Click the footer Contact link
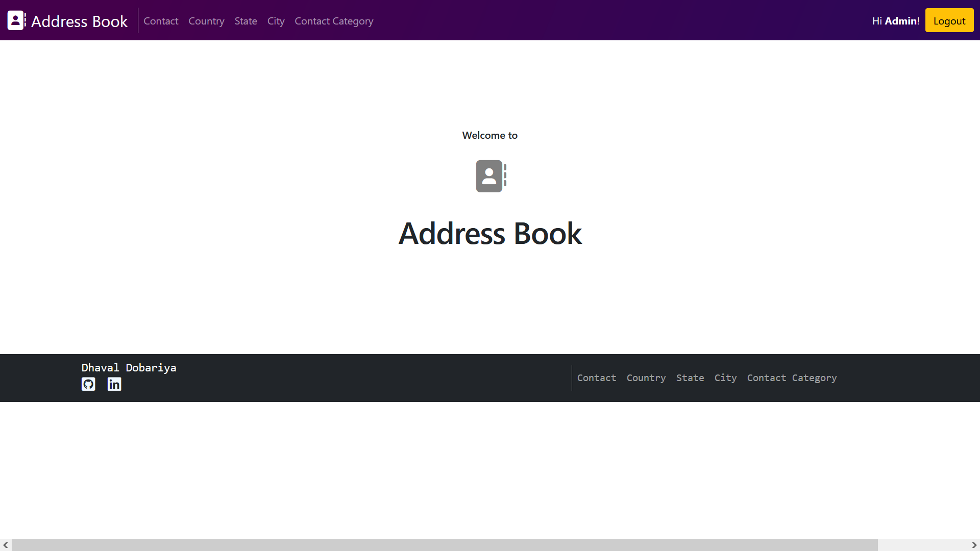The height and width of the screenshot is (551, 980). 596,378
